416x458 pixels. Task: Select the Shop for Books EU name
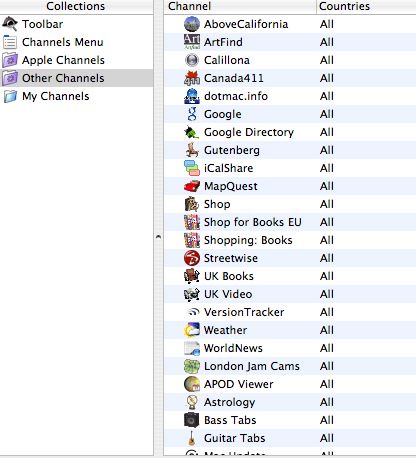253,222
